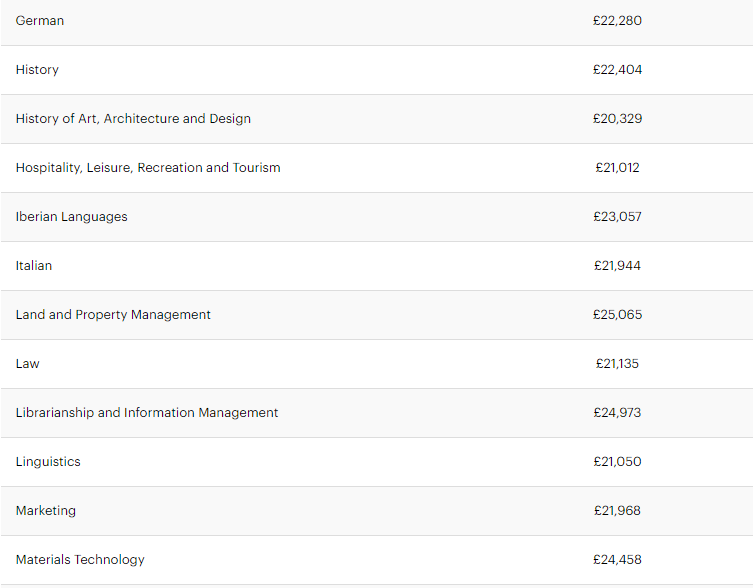
Task: Click the £21,968 salary value
Action: coord(617,511)
